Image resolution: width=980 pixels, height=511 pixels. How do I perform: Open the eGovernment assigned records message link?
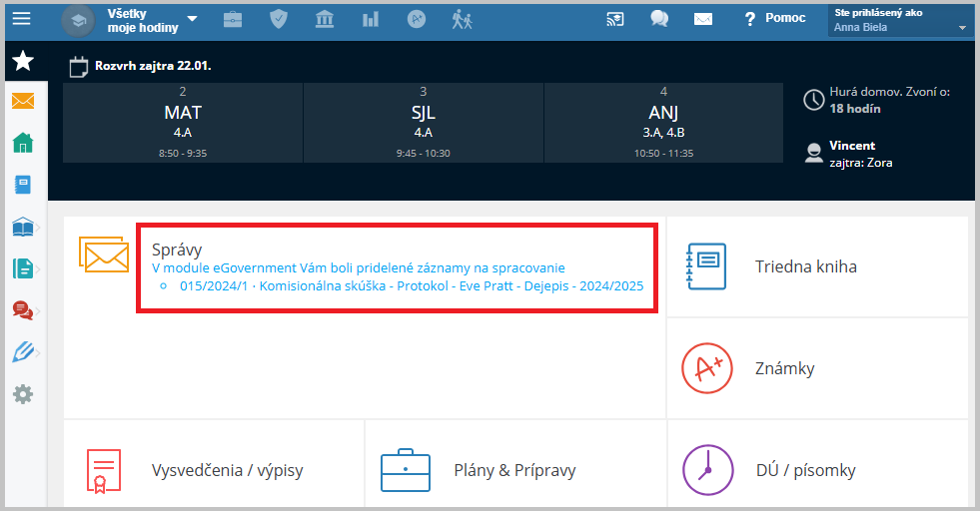(x=358, y=268)
